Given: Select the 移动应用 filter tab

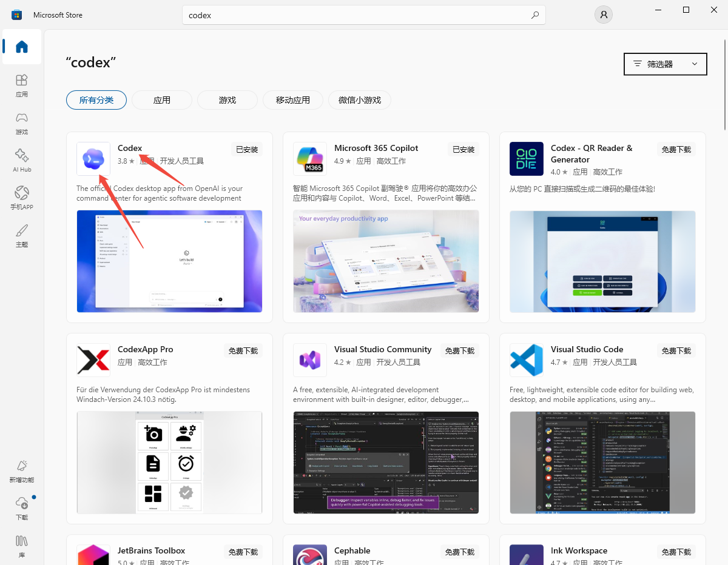Looking at the screenshot, I should 293,100.
